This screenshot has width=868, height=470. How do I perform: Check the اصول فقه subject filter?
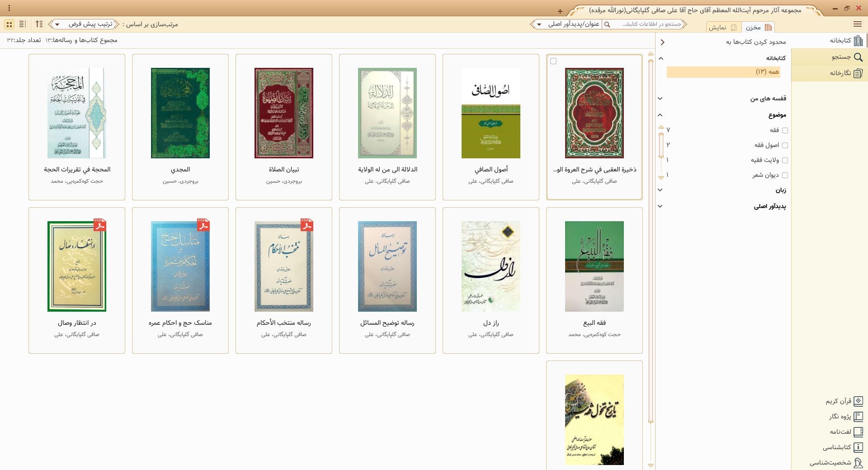[x=785, y=145]
